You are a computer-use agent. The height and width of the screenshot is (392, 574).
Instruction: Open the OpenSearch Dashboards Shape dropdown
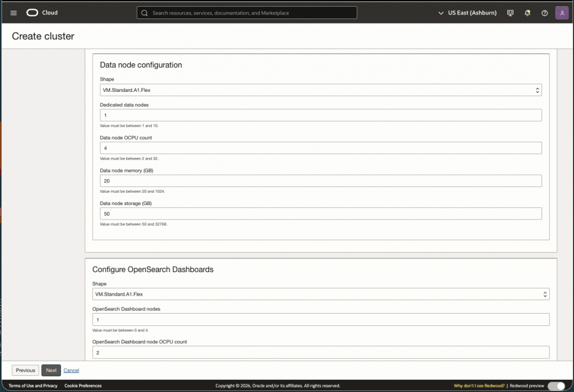321,294
